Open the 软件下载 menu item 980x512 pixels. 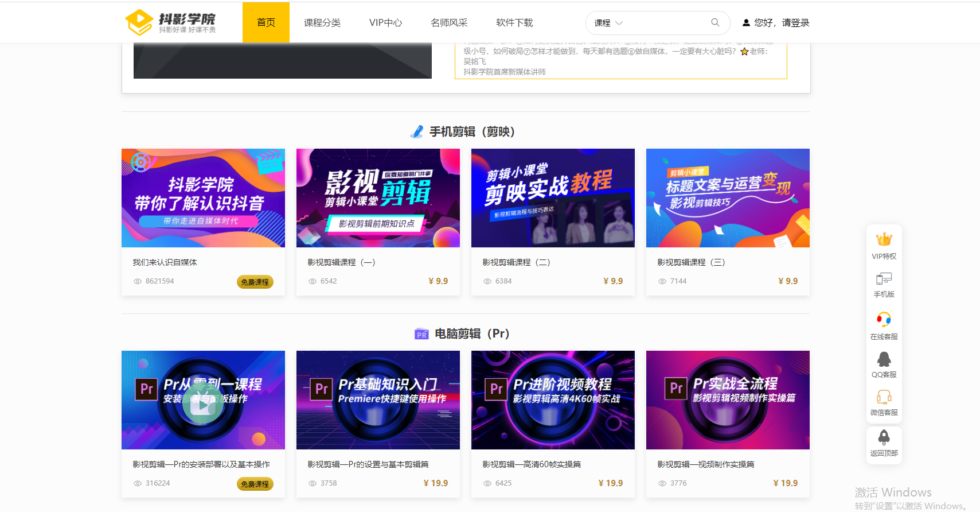pyautogui.click(x=514, y=22)
